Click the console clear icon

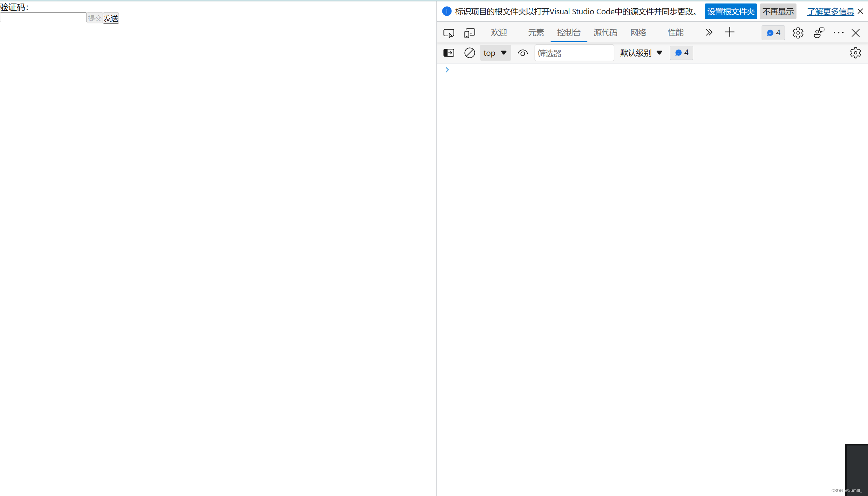[469, 52]
